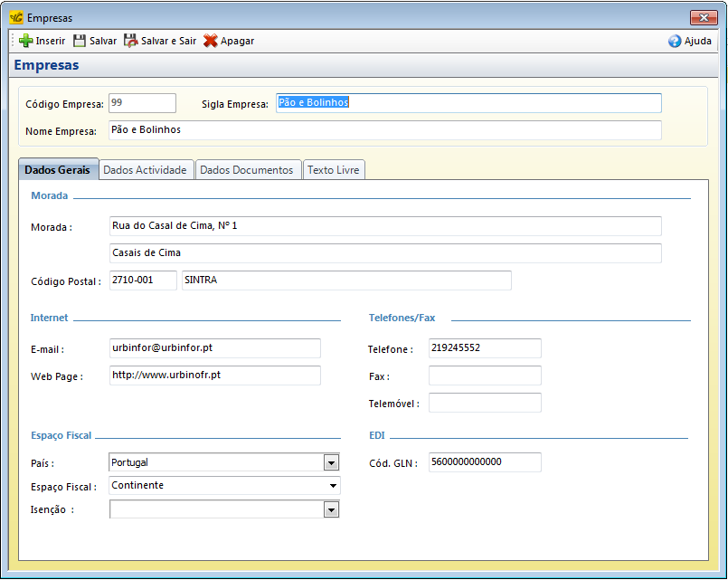
Task: Expand the País dropdown arrow
Action: click(331, 463)
